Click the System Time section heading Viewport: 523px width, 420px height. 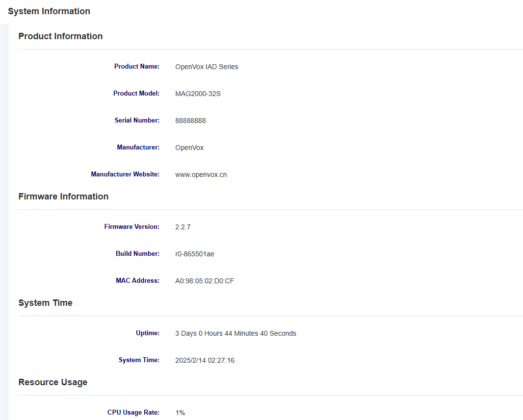[45, 303]
